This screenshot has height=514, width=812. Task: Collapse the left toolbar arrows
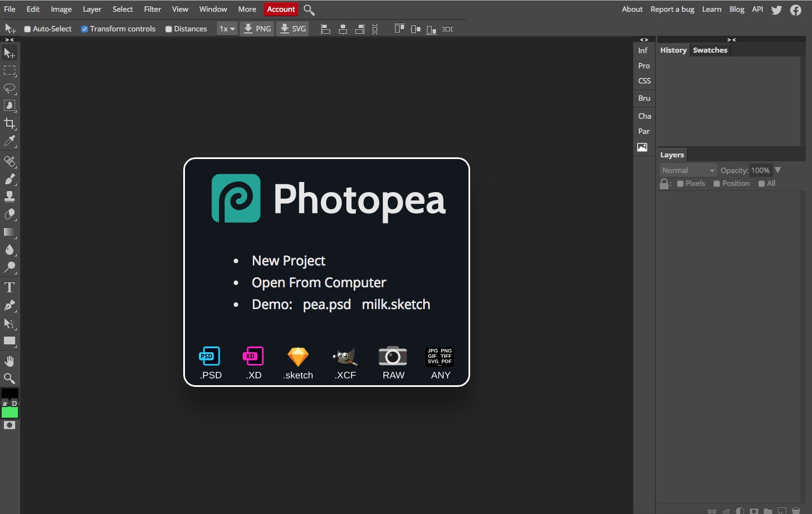tap(10, 40)
